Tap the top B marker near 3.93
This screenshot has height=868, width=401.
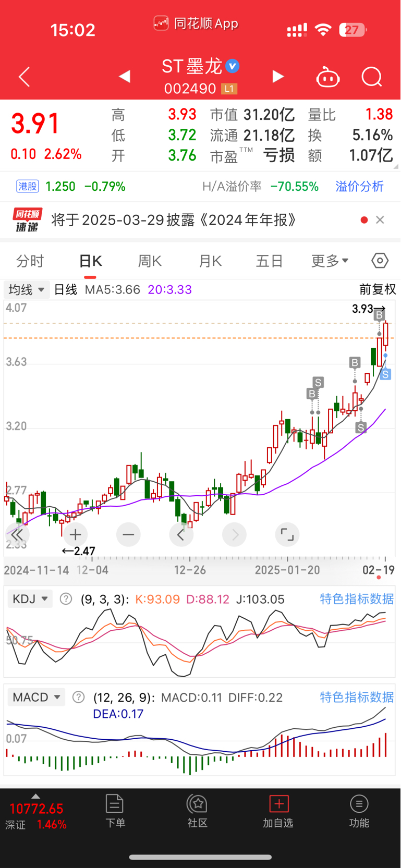pos(379,315)
